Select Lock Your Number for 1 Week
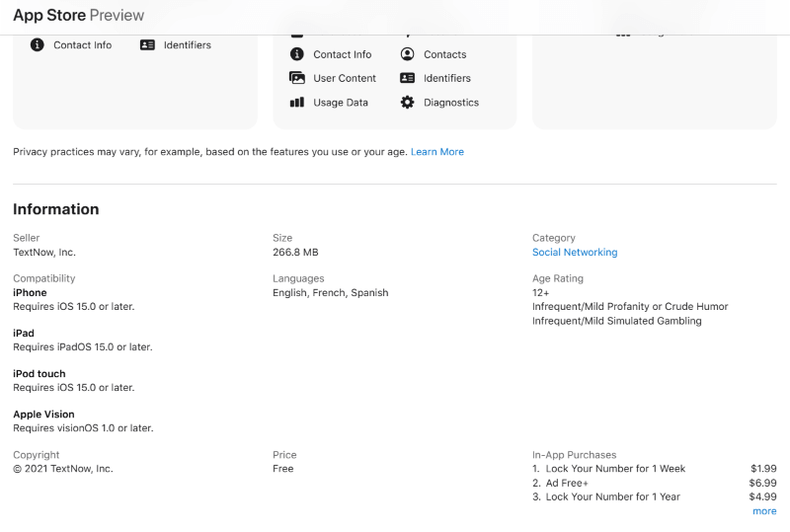 coord(615,469)
